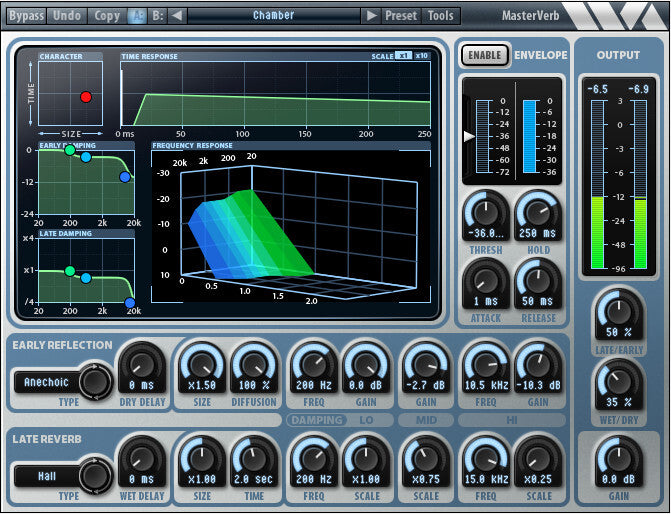Open the Anechoic early reflection type selector
This screenshot has width=671, height=514.
(48, 381)
